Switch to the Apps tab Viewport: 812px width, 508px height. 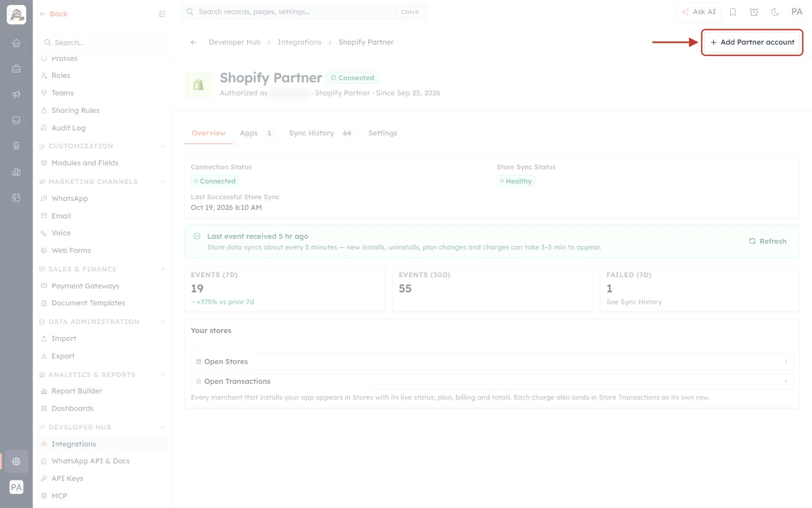coord(256,133)
